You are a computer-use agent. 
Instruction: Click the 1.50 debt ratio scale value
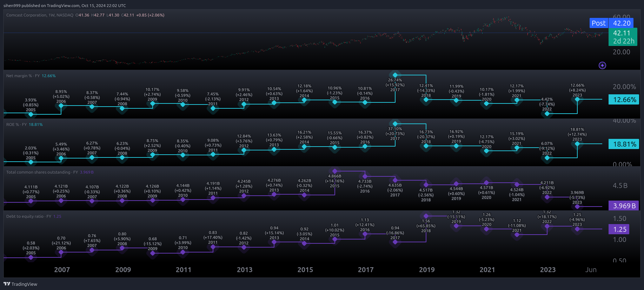[x=619, y=218]
